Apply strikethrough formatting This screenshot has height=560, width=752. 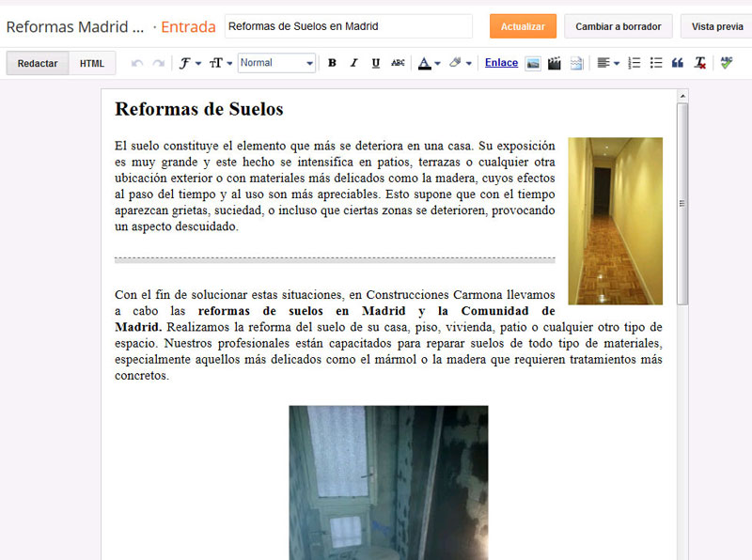pos(398,63)
